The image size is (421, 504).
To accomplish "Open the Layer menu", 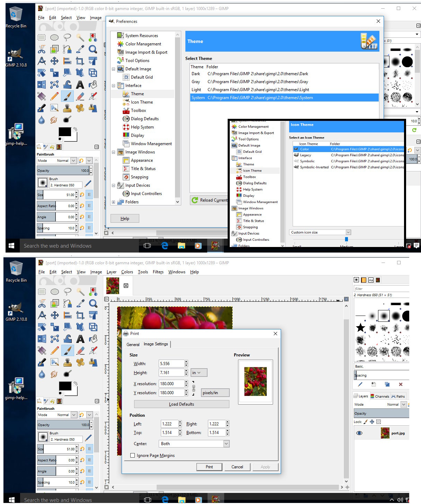I will (112, 272).
